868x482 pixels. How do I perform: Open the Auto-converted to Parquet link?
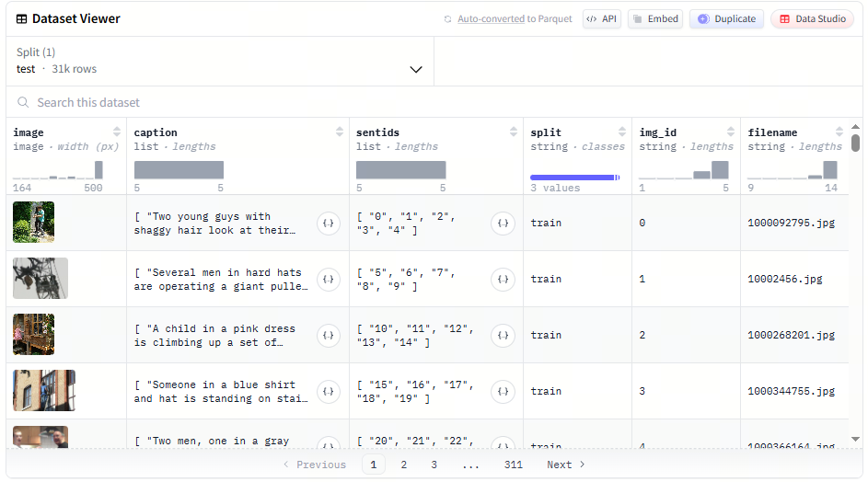515,18
